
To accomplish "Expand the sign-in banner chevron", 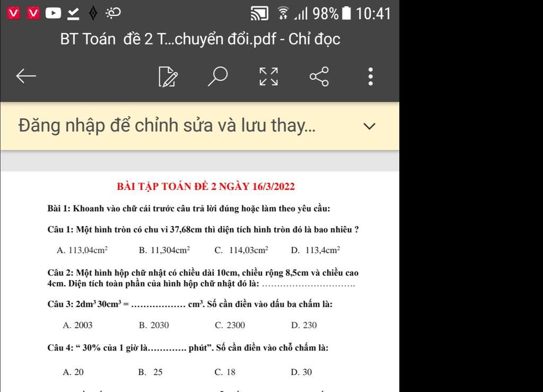I will click(370, 126).
